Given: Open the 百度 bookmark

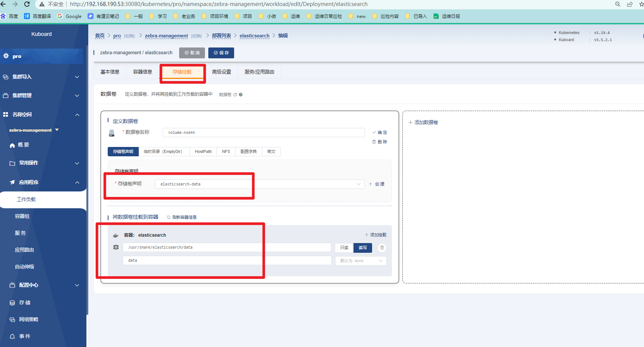Looking at the screenshot, I should point(9,16).
